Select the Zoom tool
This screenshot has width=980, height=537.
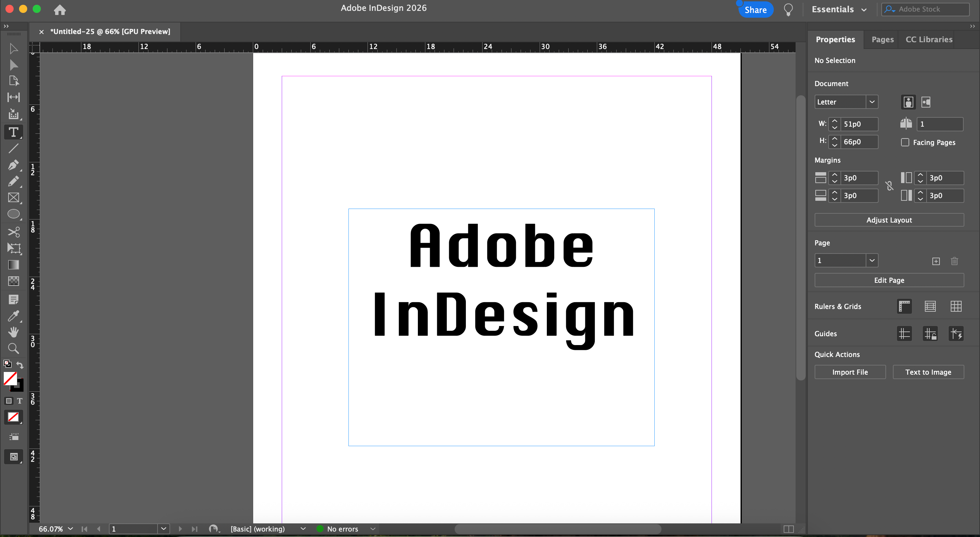13,348
